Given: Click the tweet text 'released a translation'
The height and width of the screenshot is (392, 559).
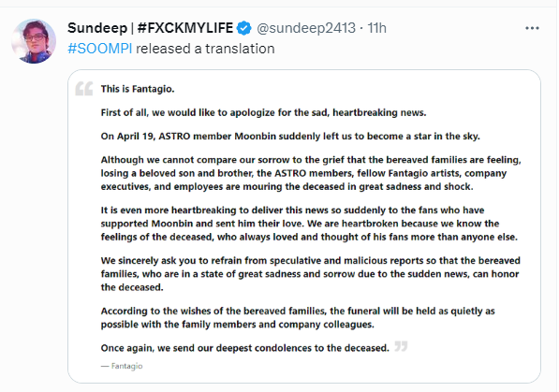Looking at the screenshot, I should 205,49.
